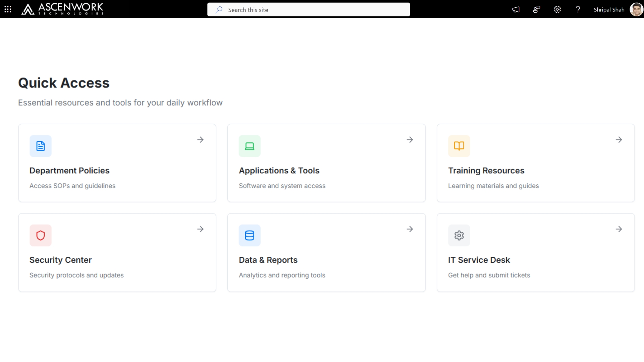Click the orange book Training icon
Image resolution: width=644 pixels, height=362 pixels.
(x=459, y=146)
